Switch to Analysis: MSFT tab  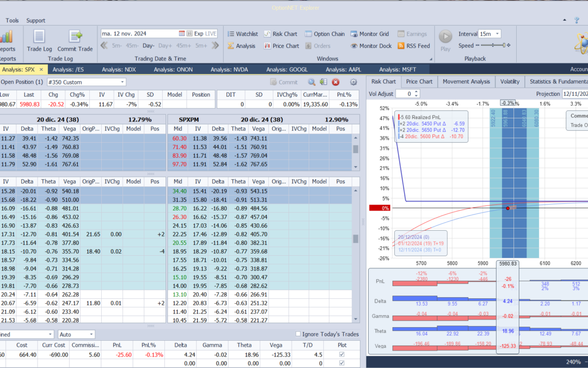pyautogui.click(x=397, y=69)
